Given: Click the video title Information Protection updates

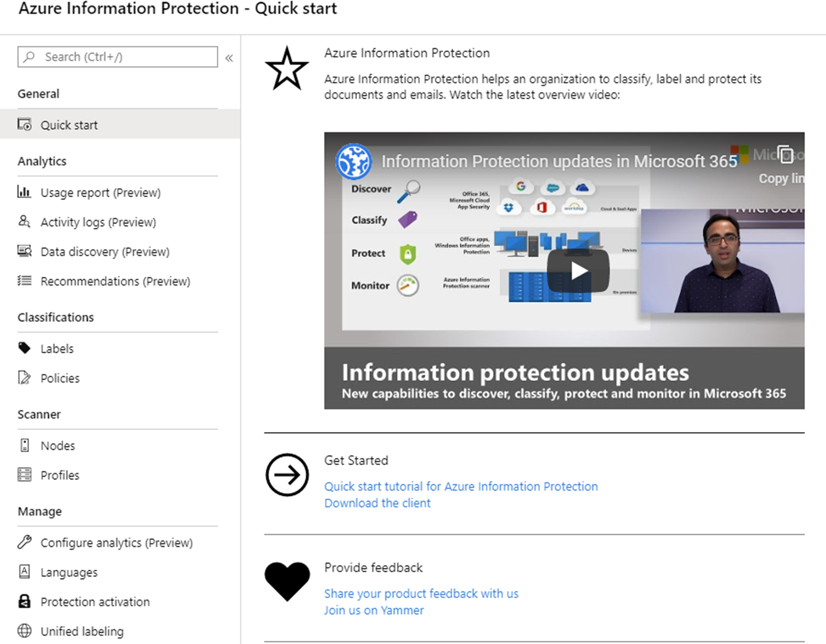Looking at the screenshot, I should pos(559,161).
